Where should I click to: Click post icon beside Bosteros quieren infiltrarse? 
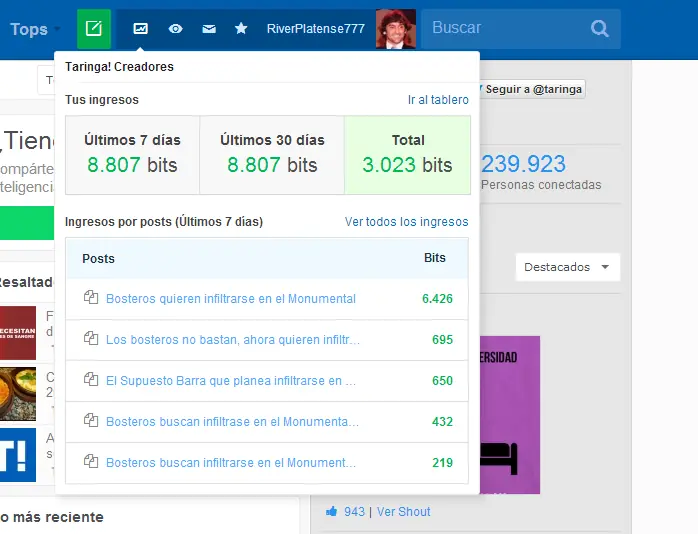(x=91, y=297)
